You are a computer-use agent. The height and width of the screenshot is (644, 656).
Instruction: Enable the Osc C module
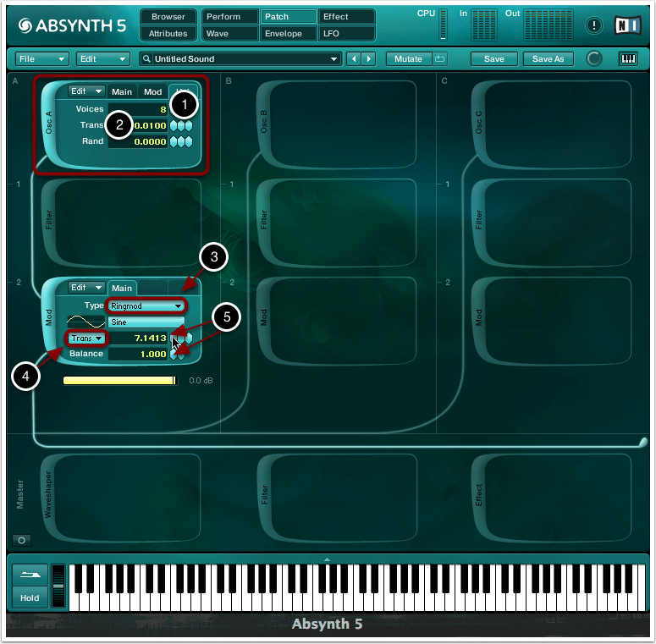pos(478,123)
